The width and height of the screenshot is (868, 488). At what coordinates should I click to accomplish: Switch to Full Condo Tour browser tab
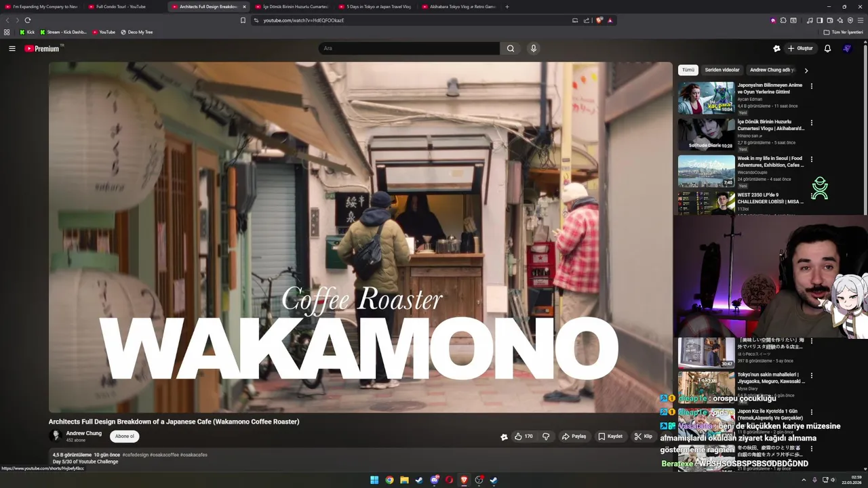coord(123,7)
